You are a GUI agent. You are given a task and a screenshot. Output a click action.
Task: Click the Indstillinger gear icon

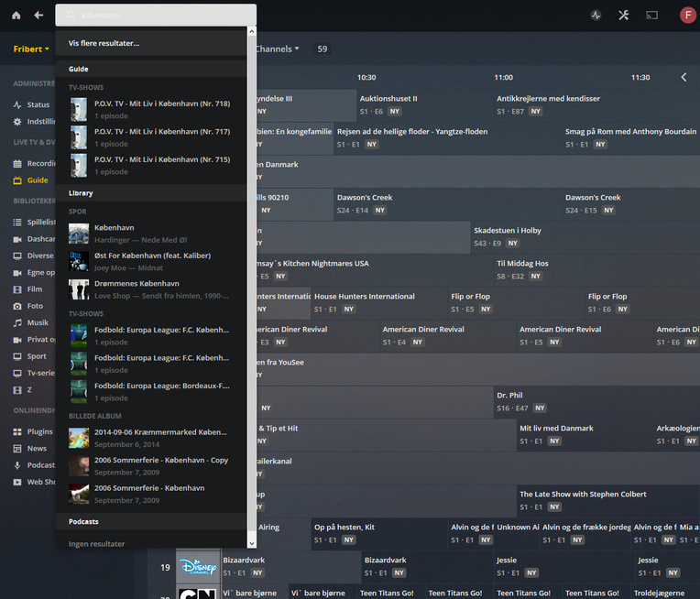click(x=17, y=122)
